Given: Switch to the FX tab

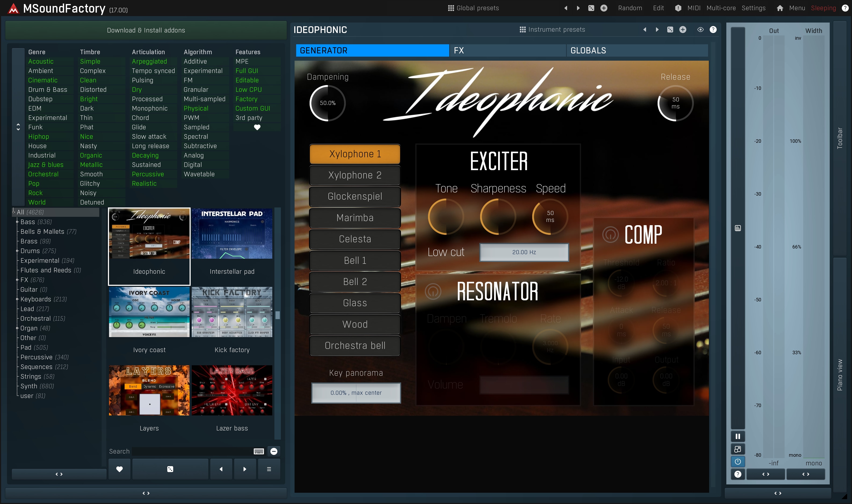Looking at the screenshot, I should 507,51.
